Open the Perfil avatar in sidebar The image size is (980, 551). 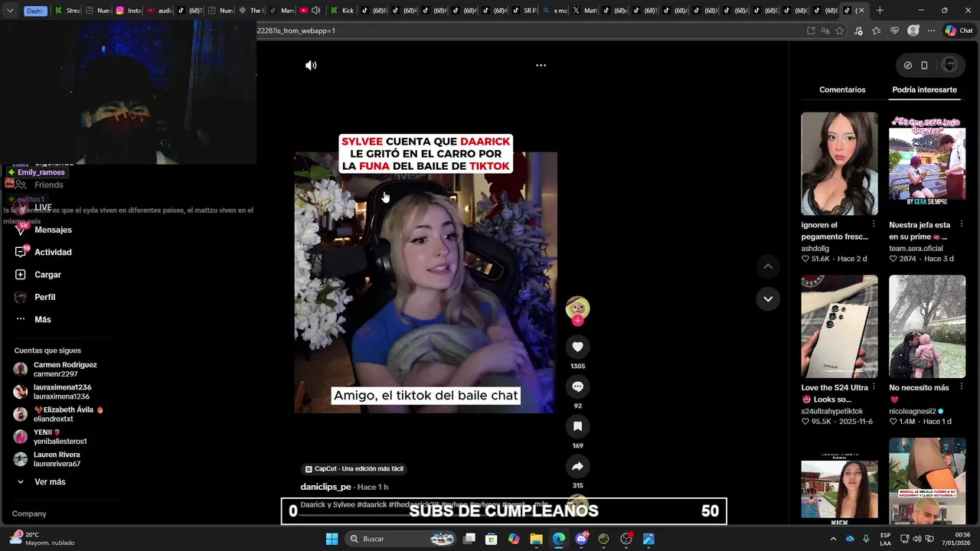tap(21, 297)
